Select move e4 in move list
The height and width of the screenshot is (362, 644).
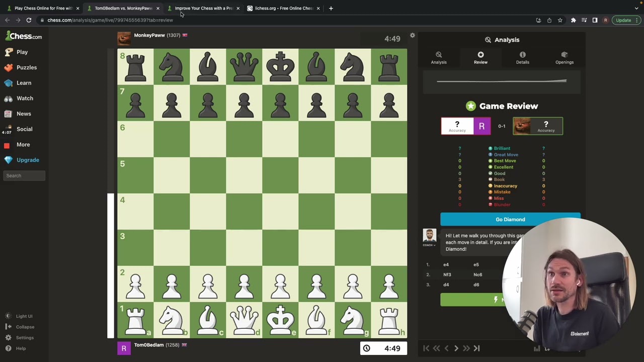tap(446, 264)
